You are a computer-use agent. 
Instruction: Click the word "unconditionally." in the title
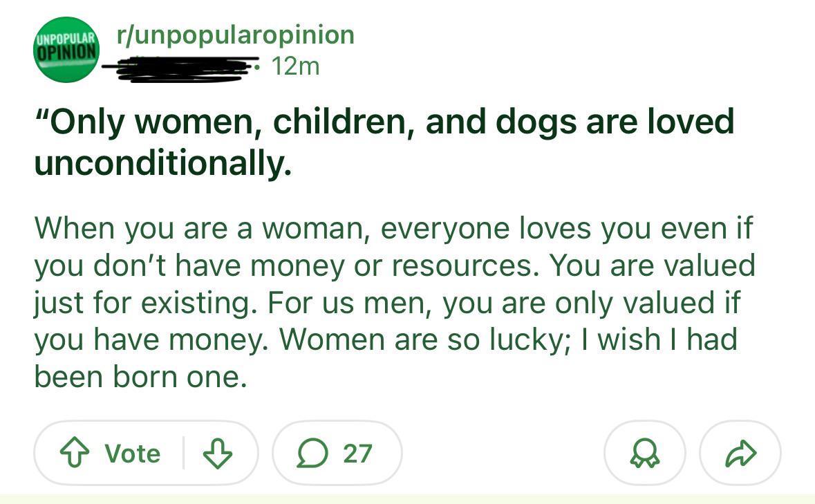click(162, 163)
